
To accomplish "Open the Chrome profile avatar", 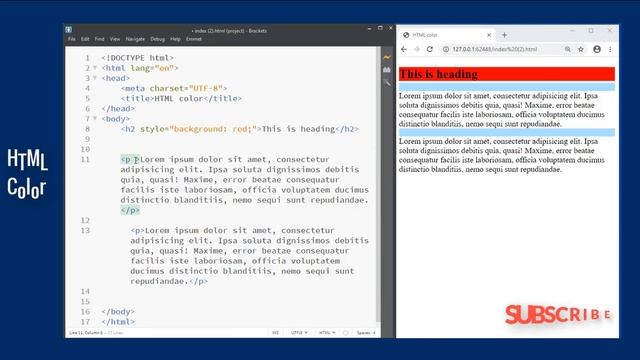I will click(x=597, y=49).
